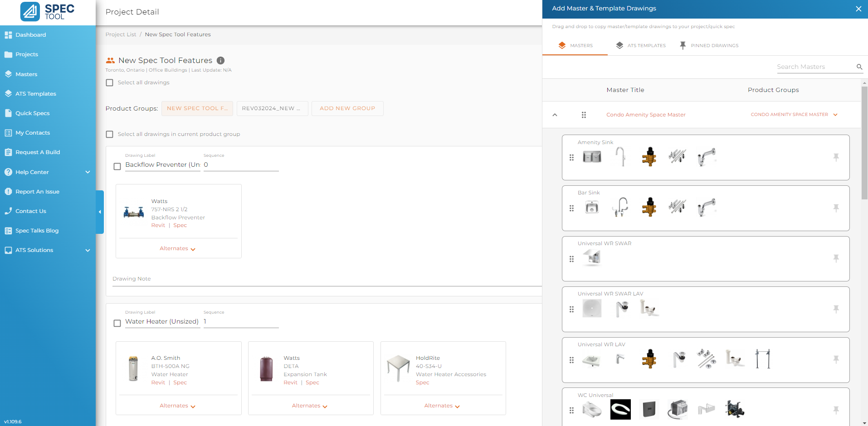The image size is (868, 426).
Task: Select the Backflow Preventer drawing checkbox
Action: (117, 166)
